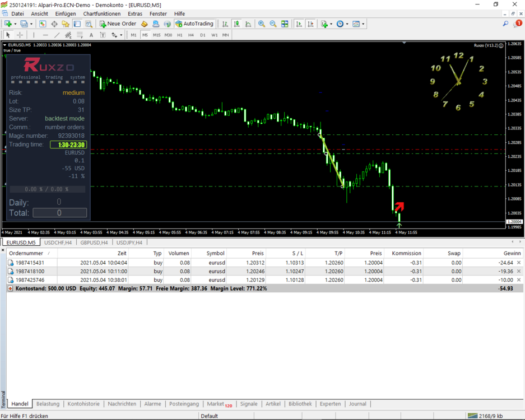Click the Kontostand balance summary row
Viewport: 525px width, 420px height.
[264, 288]
